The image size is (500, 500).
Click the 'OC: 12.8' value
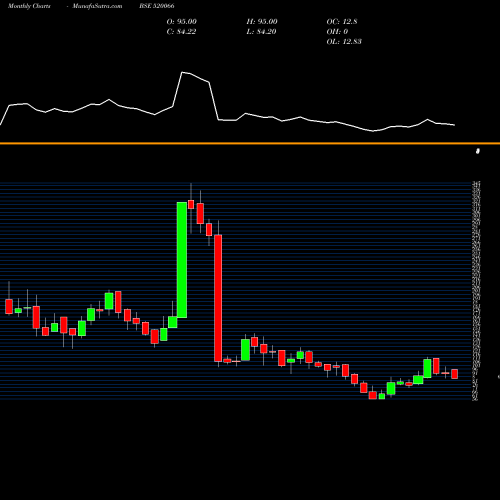point(342,22)
